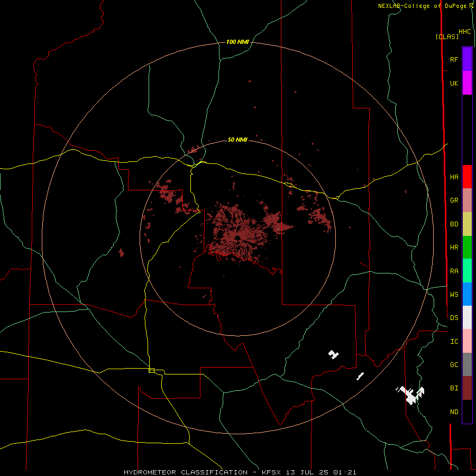Viewport: 476px width, 476px height.
Task: Click the 'GR' legend label
Action: point(454,200)
